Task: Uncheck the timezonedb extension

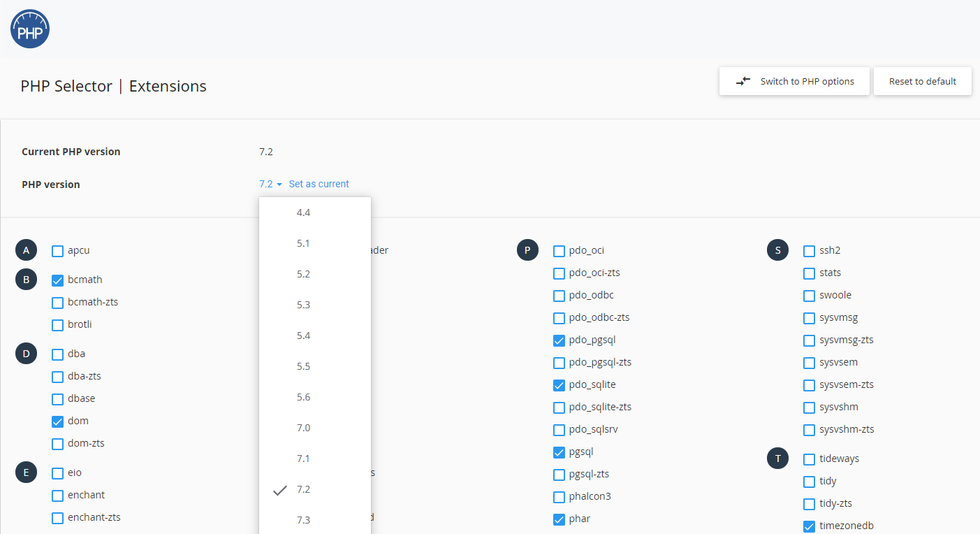Action: pos(809,526)
